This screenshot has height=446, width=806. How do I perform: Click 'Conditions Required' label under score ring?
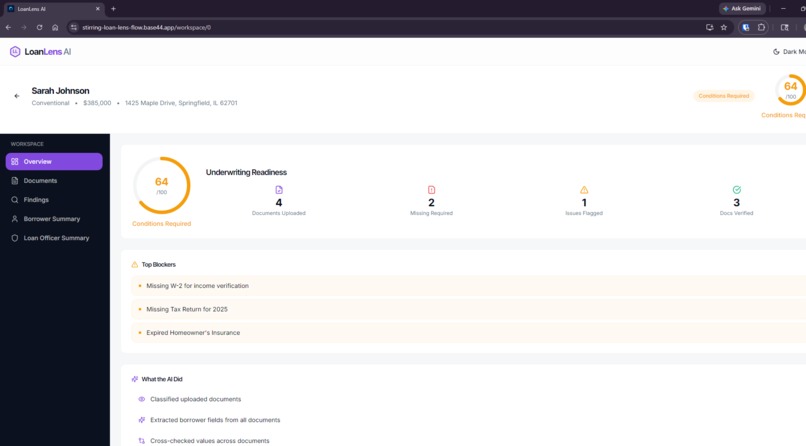coord(161,224)
